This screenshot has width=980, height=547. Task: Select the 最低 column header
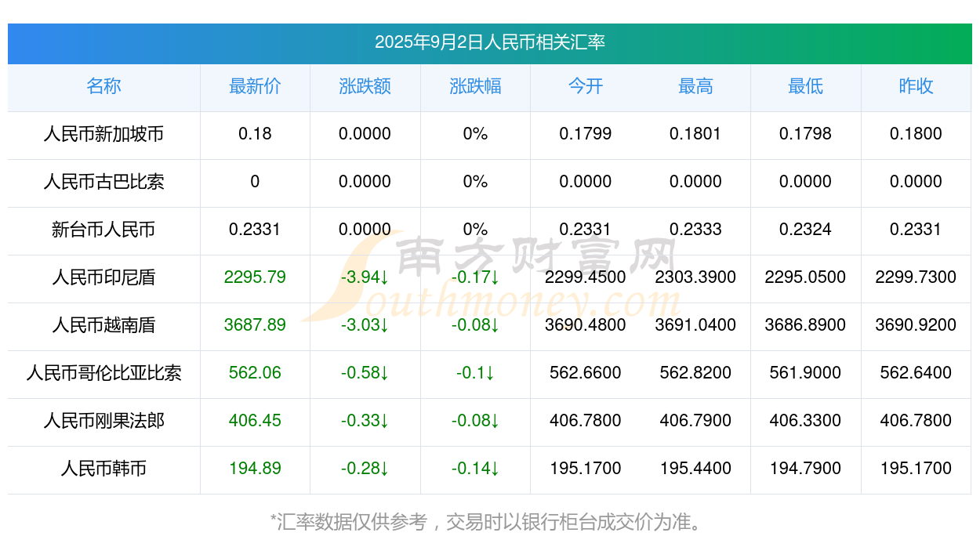tap(805, 86)
